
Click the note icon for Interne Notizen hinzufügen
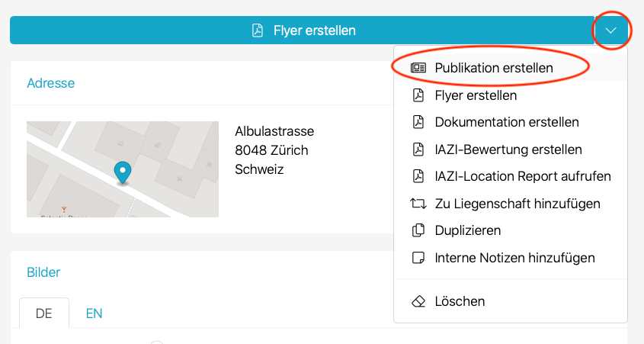[x=418, y=258]
